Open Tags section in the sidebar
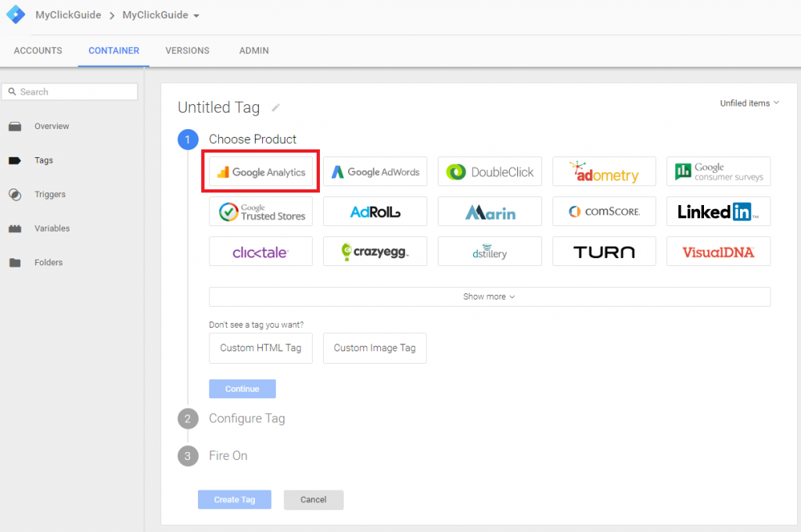Image resolution: width=801 pixels, height=532 pixels. [44, 160]
